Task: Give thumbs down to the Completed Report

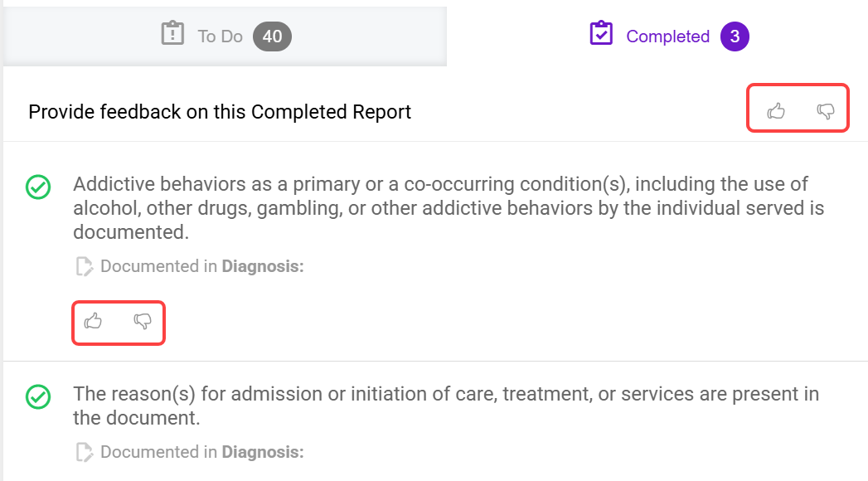Action: (826, 111)
